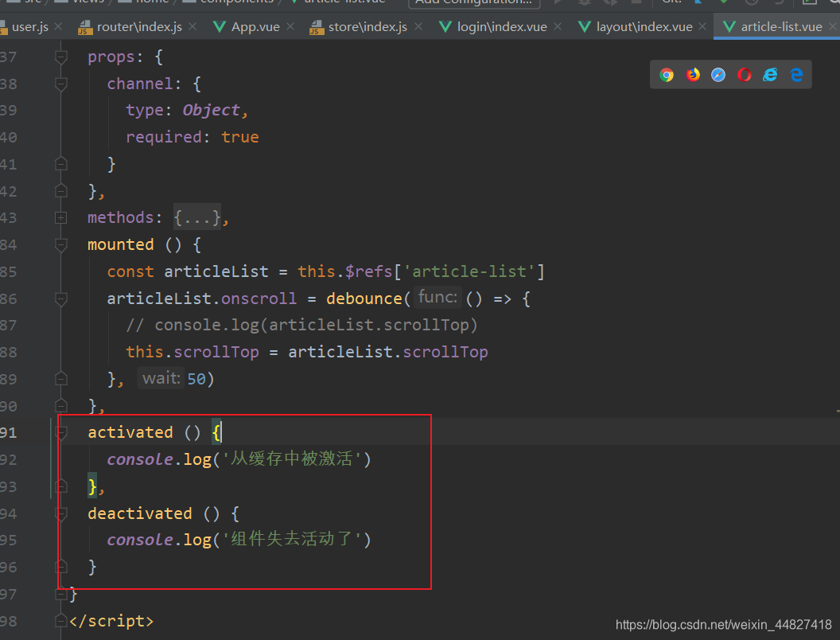This screenshot has width=840, height=640.
Task: Click the fold end marker at line 93
Action: tap(61, 486)
